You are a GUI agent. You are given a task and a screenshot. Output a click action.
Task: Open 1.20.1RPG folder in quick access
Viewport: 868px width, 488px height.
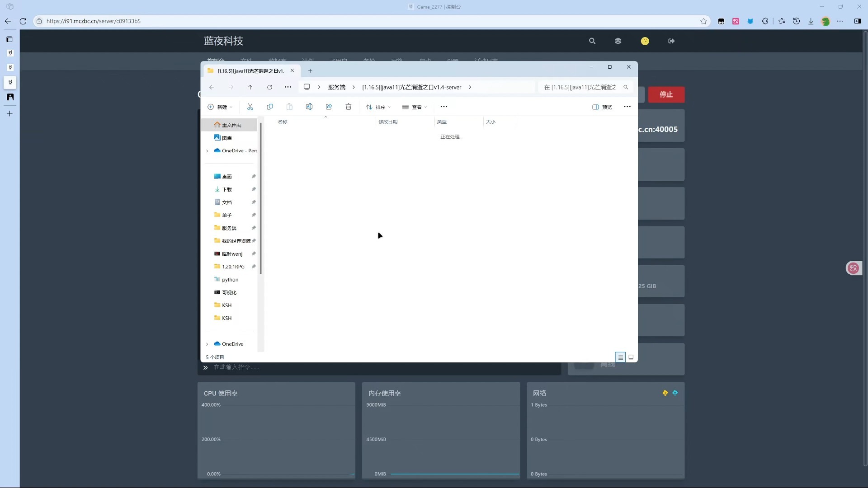(229, 267)
